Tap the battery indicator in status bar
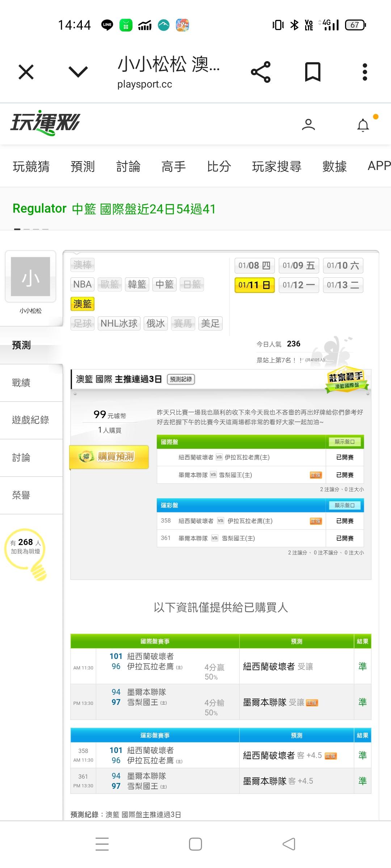 point(356,25)
